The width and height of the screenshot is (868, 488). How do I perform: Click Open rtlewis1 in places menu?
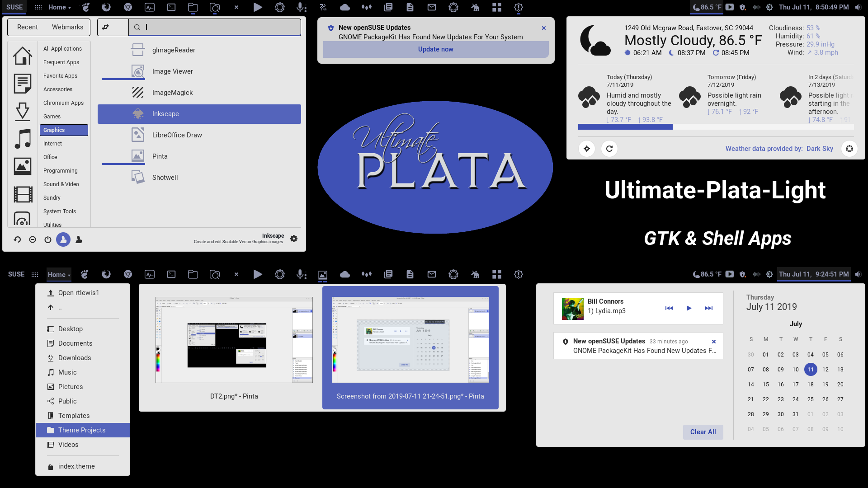pyautogui.click(x=83, y=293)
